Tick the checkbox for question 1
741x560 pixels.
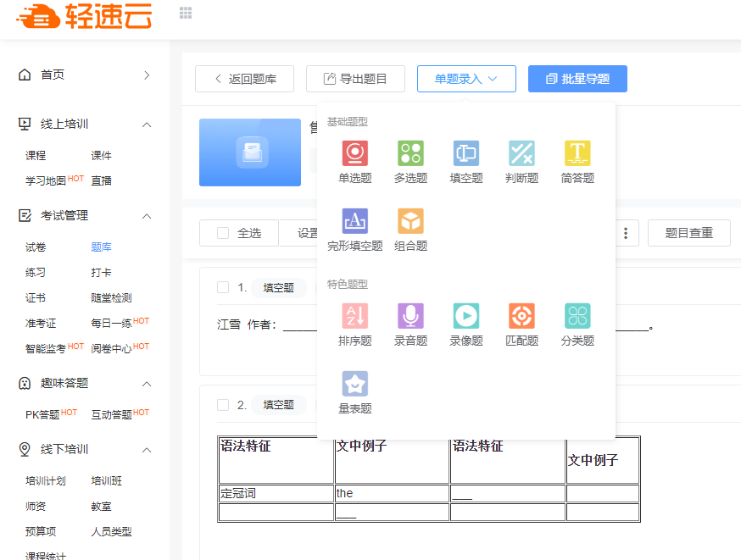pos(223,287)
